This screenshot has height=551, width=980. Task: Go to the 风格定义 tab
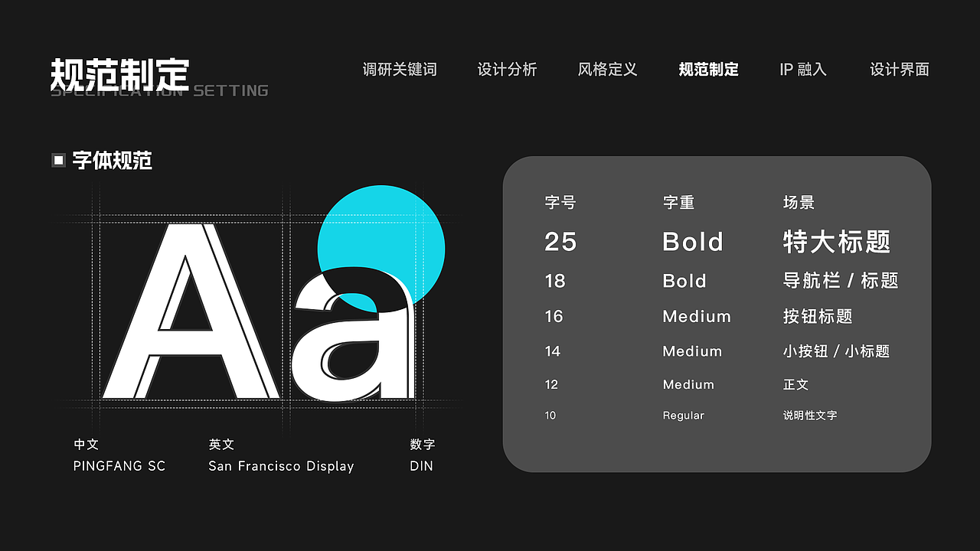pyautogui.click(x=607, y=70)
